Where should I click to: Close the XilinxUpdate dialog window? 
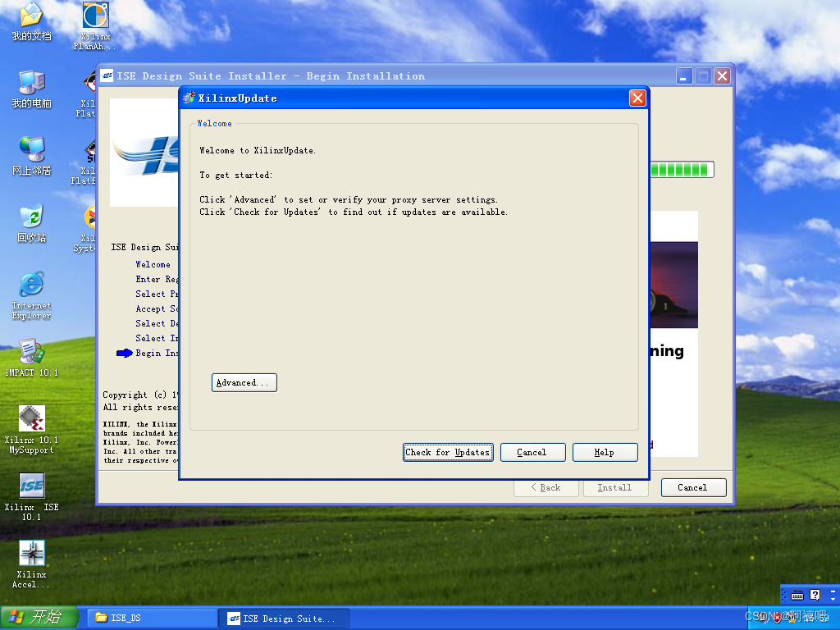(637, 98)
